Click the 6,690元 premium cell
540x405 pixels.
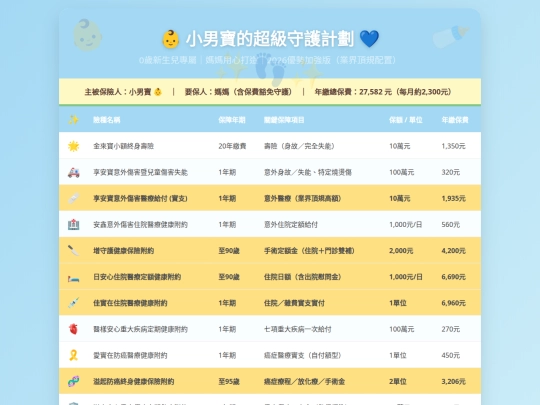pyautogui.click(x=454, y=277)
